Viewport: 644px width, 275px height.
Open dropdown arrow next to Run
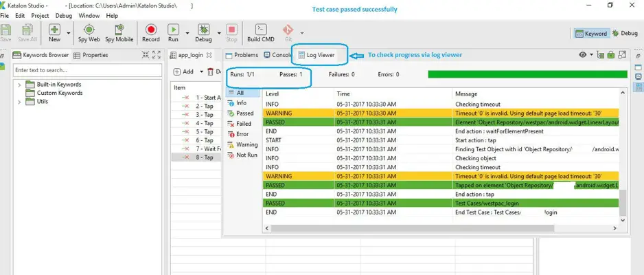(187, 33)
